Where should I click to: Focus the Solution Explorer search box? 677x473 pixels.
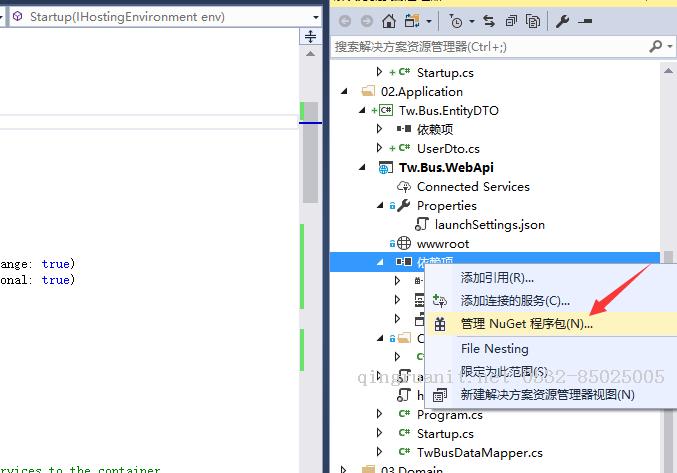pos(488,47)
